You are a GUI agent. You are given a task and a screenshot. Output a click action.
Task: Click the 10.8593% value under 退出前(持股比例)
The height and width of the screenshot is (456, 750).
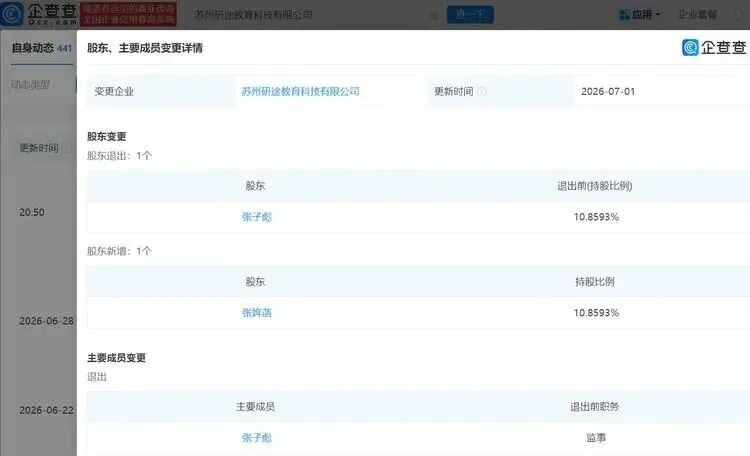coord(596,217)
